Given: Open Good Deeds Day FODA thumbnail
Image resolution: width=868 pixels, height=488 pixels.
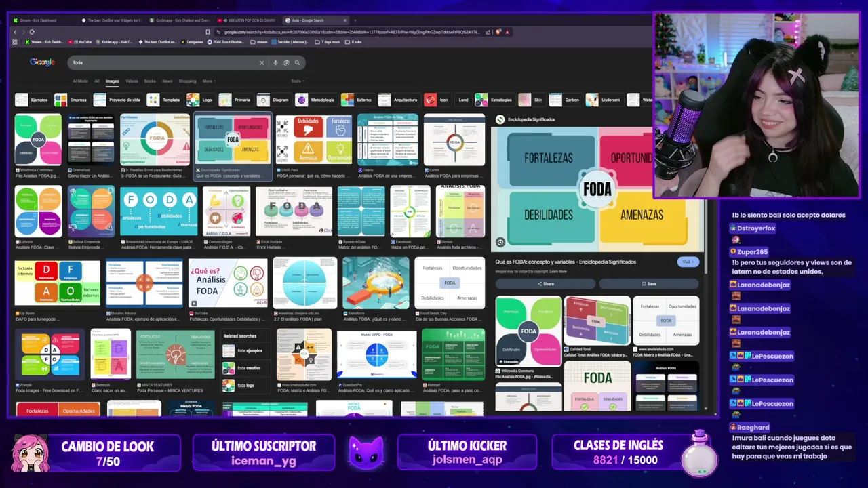Looking at the screenshot, I should 450,283.
